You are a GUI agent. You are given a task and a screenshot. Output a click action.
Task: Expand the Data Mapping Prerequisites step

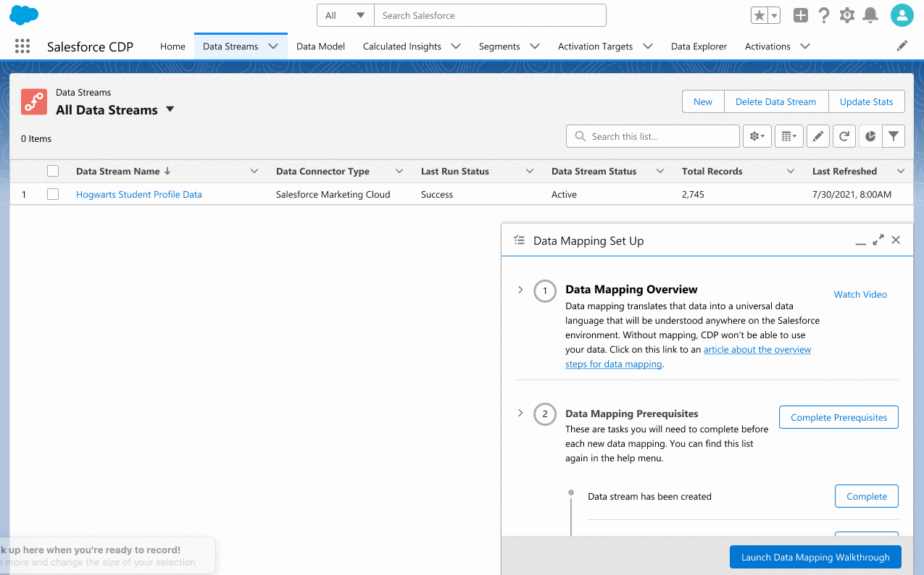pyautogui.click(x=520, y=413)
